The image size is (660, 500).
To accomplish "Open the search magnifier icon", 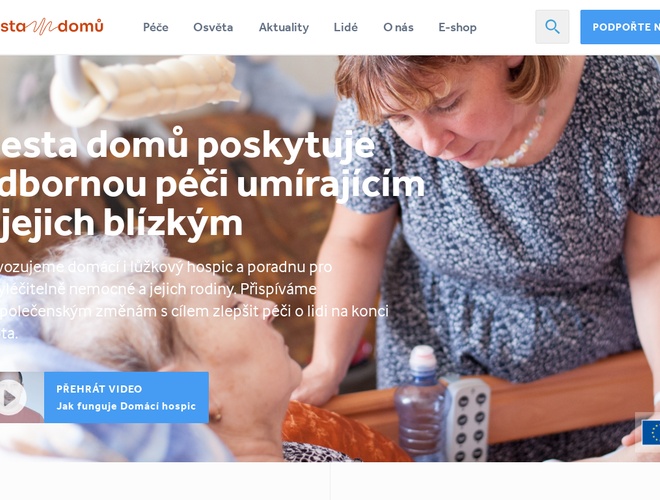I will (x=552, y=27).
